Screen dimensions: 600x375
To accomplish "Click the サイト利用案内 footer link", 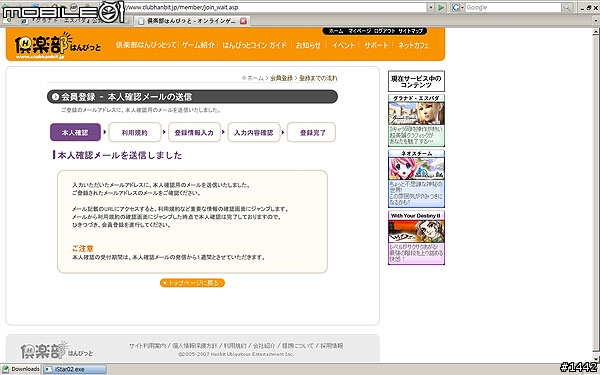I will 147,346.
